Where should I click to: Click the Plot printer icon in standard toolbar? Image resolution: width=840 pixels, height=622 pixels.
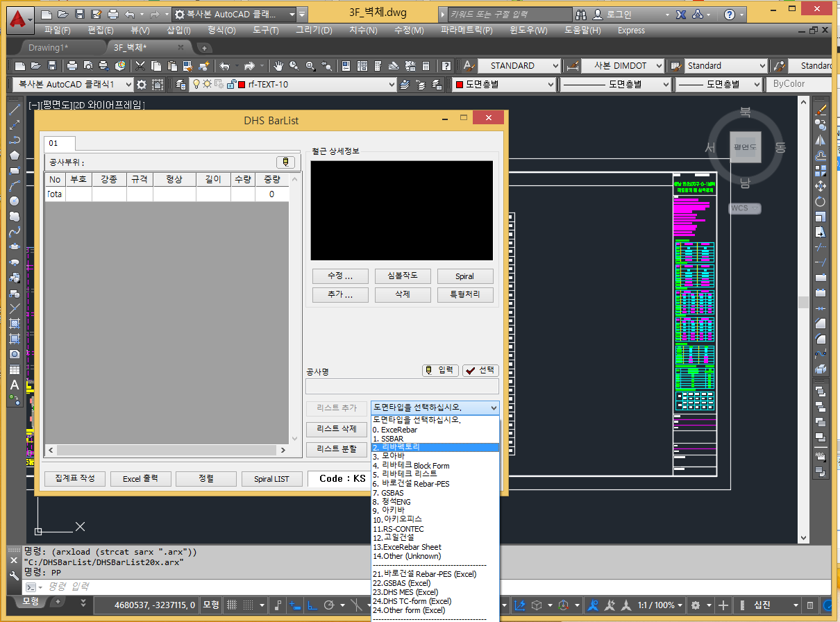click(72, 66)
